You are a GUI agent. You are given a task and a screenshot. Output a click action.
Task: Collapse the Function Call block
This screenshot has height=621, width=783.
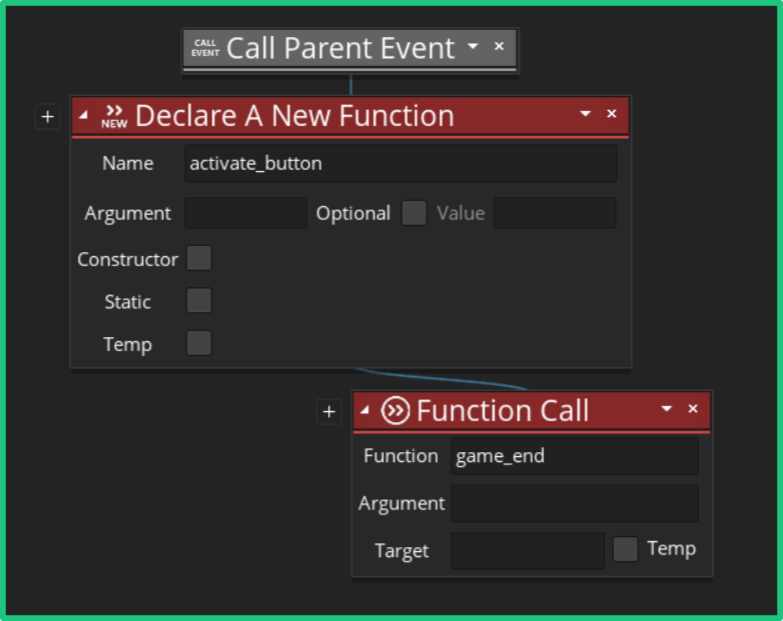click(x=365, y=410)
